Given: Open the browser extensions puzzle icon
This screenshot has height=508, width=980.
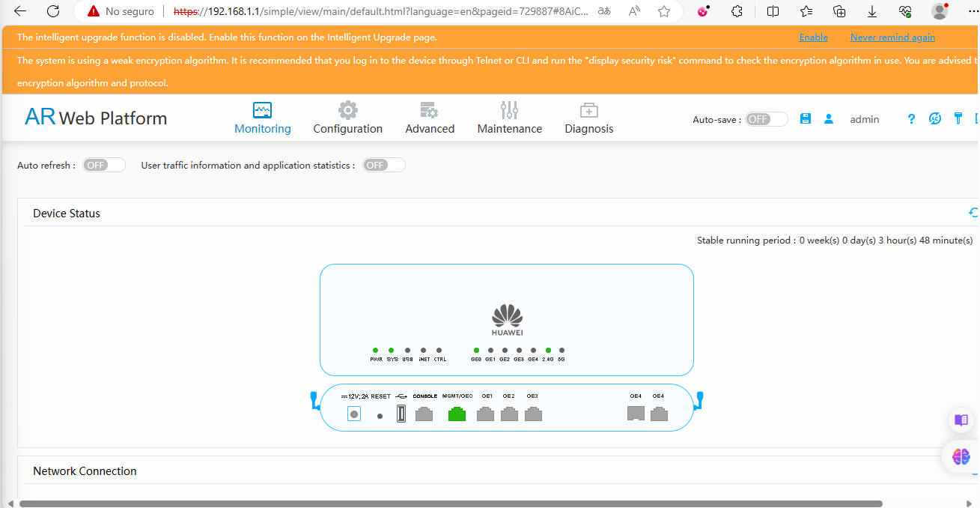Looking at the screenshot, I should pyautogui.click(x=737, y=11).
